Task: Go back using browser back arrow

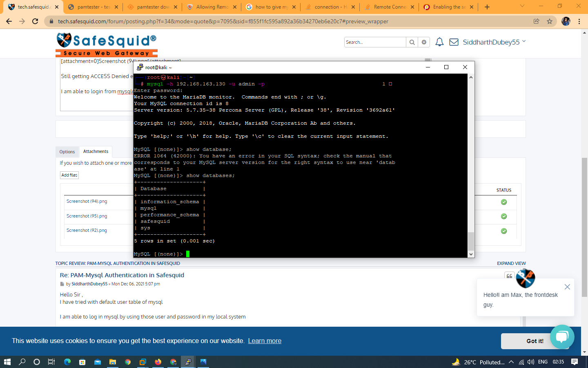Action: pos(9,21)
